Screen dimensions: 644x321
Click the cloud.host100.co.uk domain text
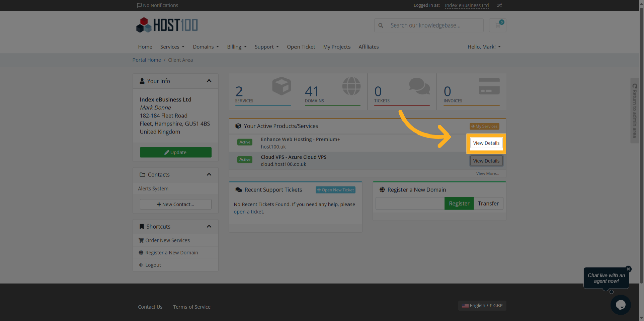pyautogui.click(x=283, y=164)
